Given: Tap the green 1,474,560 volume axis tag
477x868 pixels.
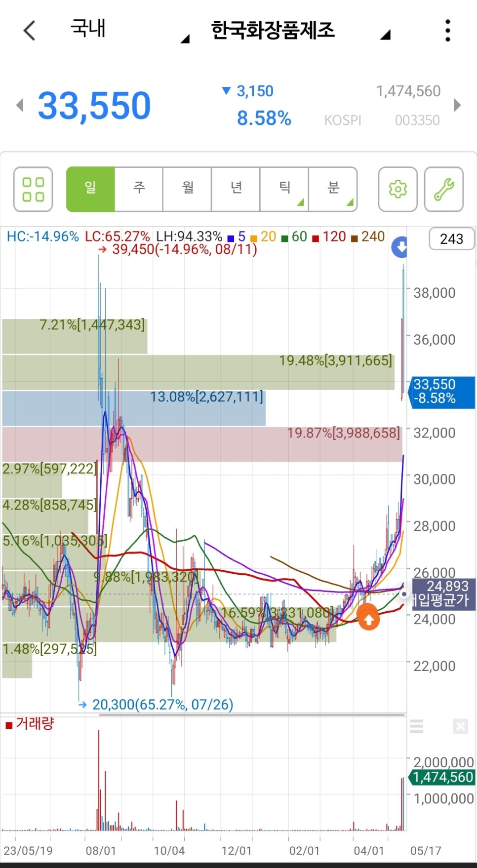Looking at the screenshot, I should [442, 777].
